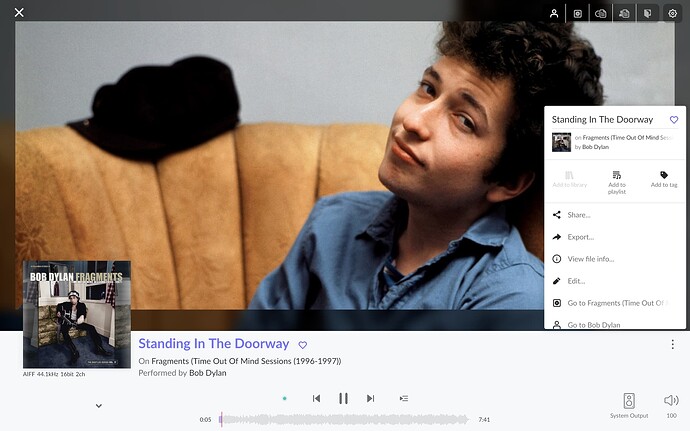The image size is (690, 431).
Task: Open the settings gear icon
Action: (672, 14)
